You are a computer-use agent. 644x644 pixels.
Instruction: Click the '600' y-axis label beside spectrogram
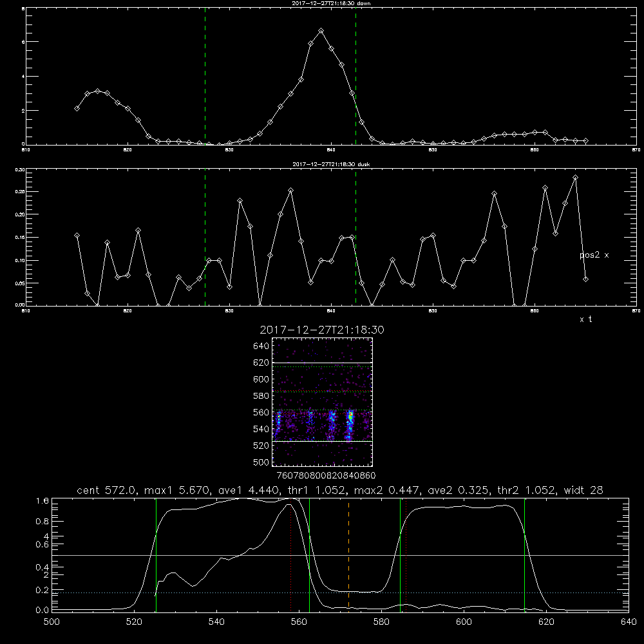[261, 379]
